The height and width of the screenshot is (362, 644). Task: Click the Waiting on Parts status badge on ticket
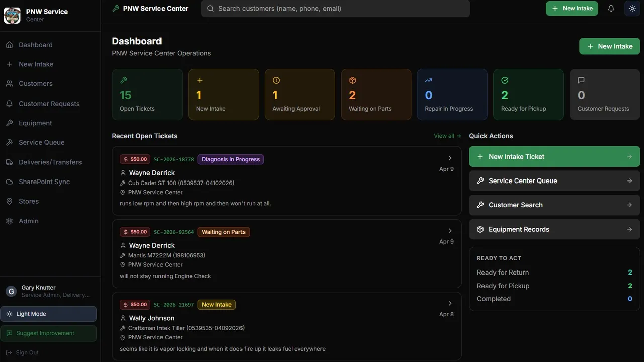[x=223, y=232]
